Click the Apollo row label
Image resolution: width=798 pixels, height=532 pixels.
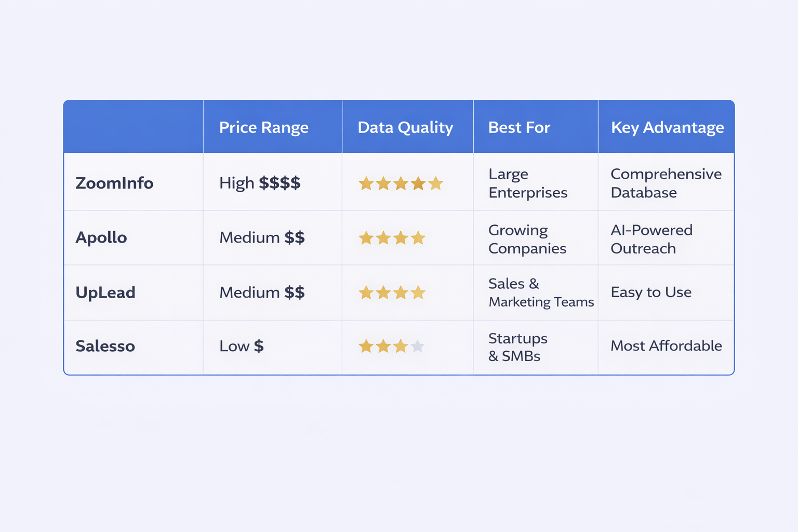tap(101, 238)
